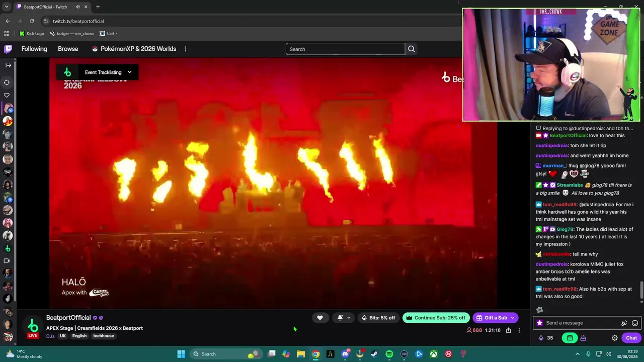
Task: Click the heart icon in the left sidebar
Action: pos(7,95)
